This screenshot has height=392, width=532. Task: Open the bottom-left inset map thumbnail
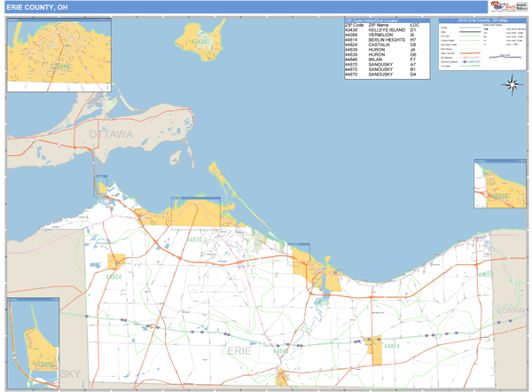click(x=33, y=341)
